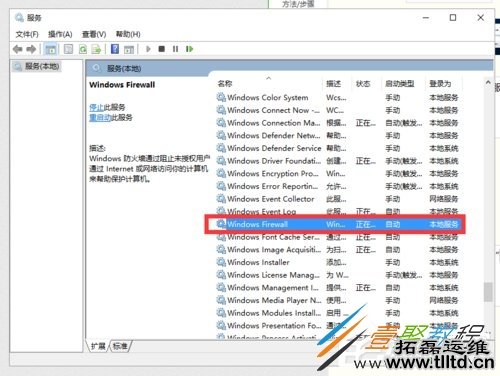Click gear icon of Windows Color System
The width and height of the screenshot is (500, 376).
coord(221,97)
